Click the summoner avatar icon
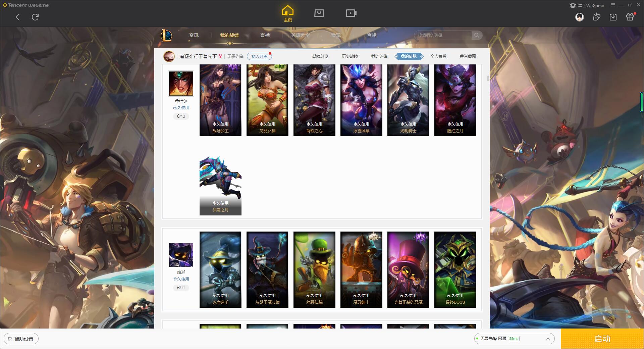644x349 pixels. pyautogui.click(x=169, y=56)
